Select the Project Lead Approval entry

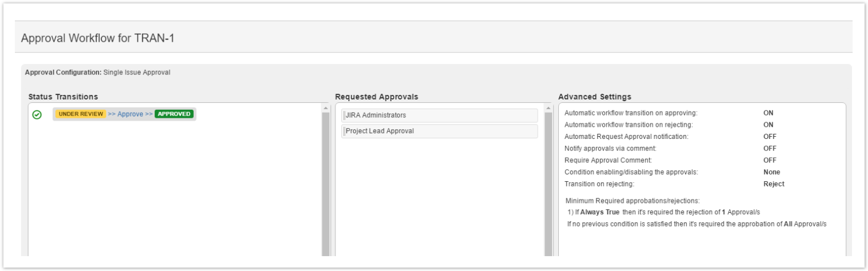pyautogui.click(x=440, y=131)
